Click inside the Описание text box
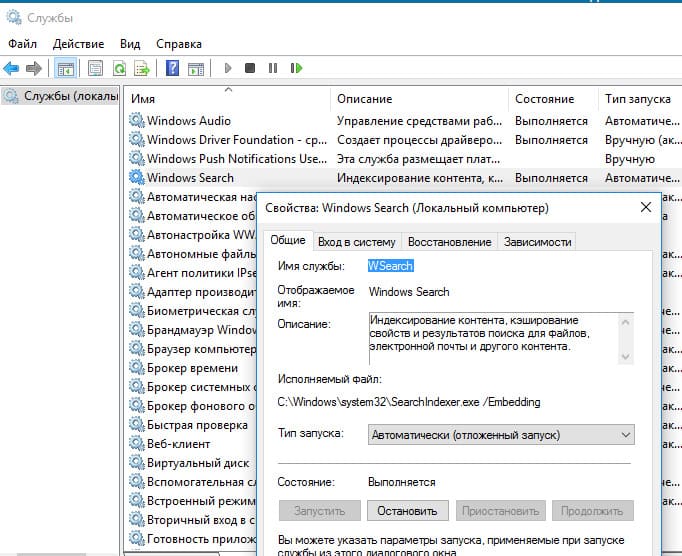Viewport: 682px width, 556px height. click(x=493, y=338)
